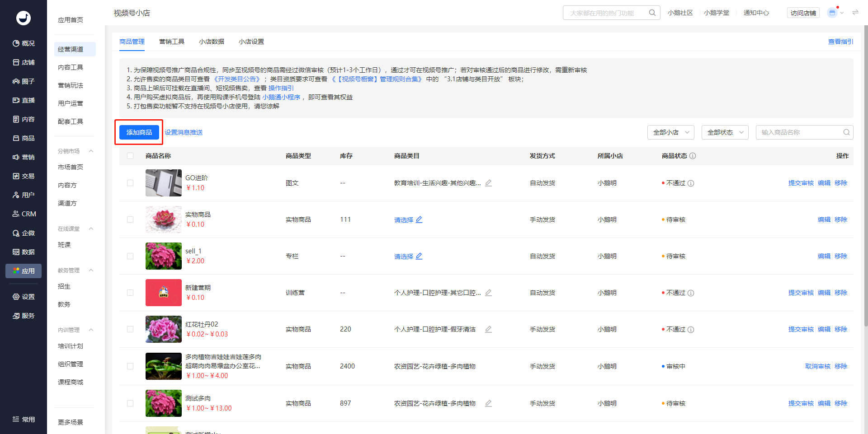
Task: Open 营销 section in left sidebar
Action: coord(24,157)
